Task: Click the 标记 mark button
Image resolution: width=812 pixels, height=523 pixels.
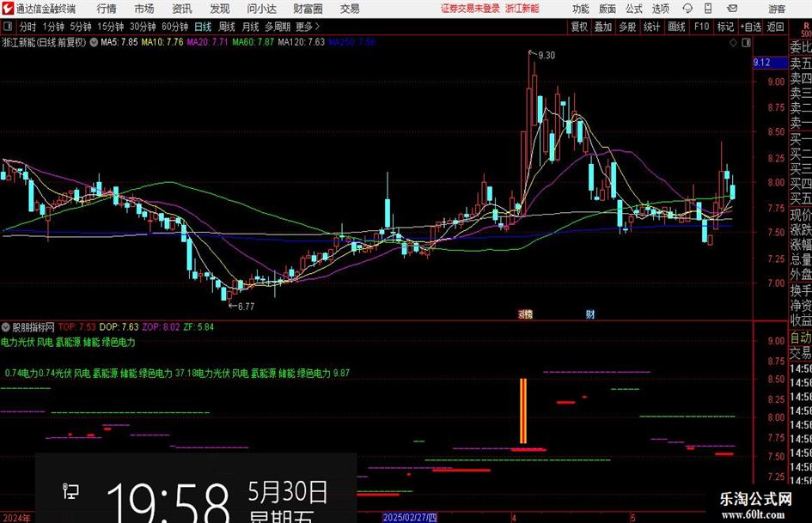Action: (x=725, y=27)
